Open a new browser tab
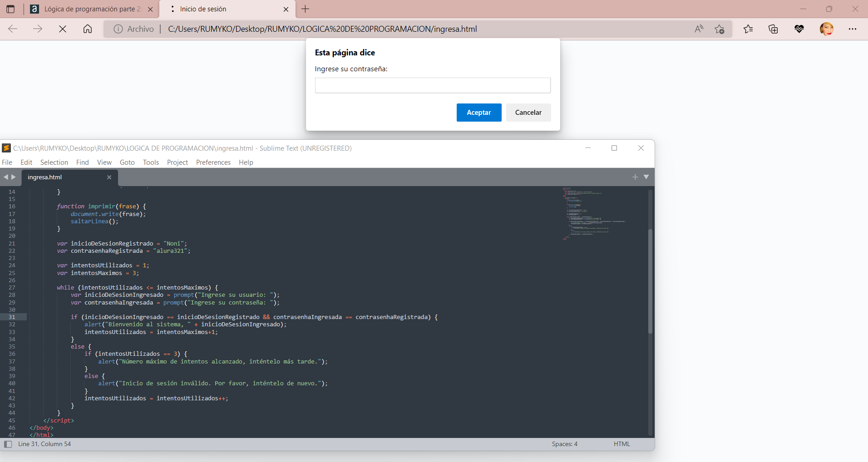Viewport: 868px width, 462px height. pyautogui.click(x=306, y=9)
